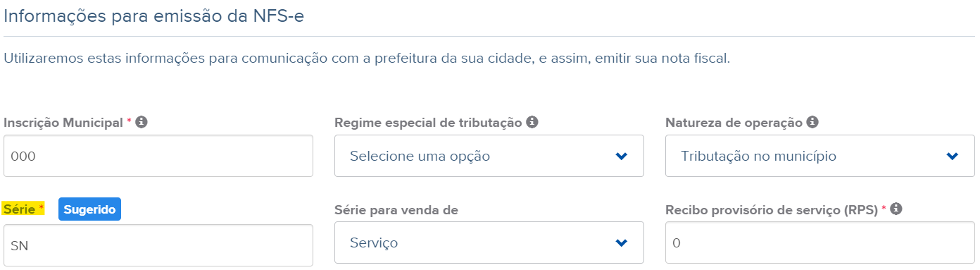Screen dimensions: 980x270
Task: Click the 'Recibo provisório de serviço (RPS)' label
Action: pyautogui.click(x=772, y=209)
